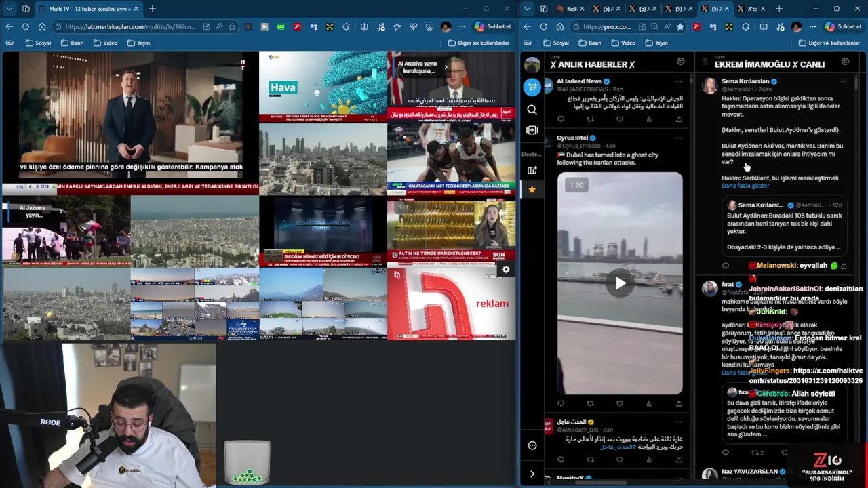Image resolution: width=868 pixels, height=488 pixels.
Task: Open Naz YAVUZARSLAN profile name
Action: point(749,472)
